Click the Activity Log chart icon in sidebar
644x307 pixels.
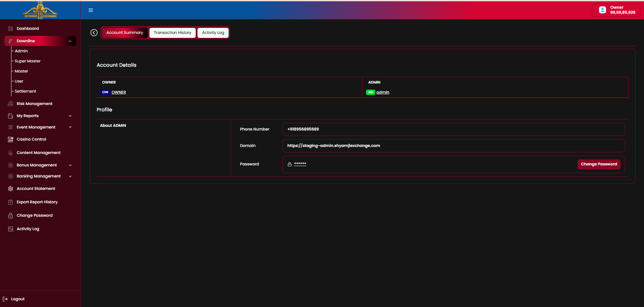click(10, 229)
